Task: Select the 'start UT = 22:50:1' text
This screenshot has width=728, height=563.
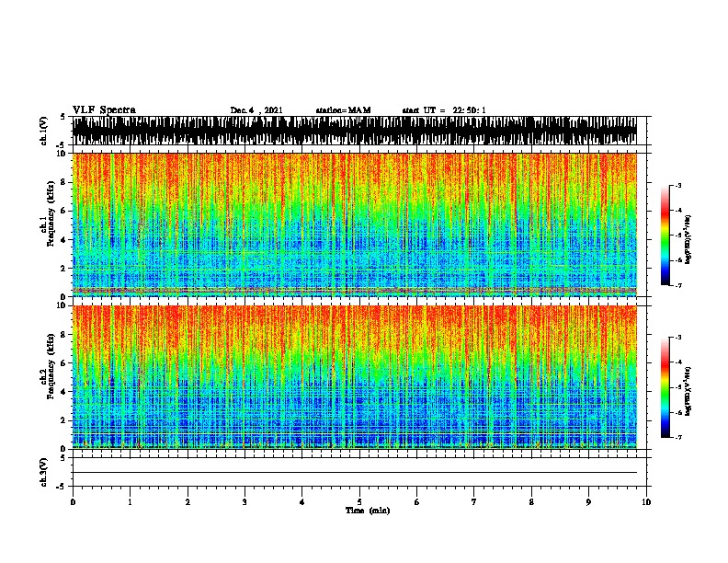Action: pyautogui.click(x=444, y=110)
